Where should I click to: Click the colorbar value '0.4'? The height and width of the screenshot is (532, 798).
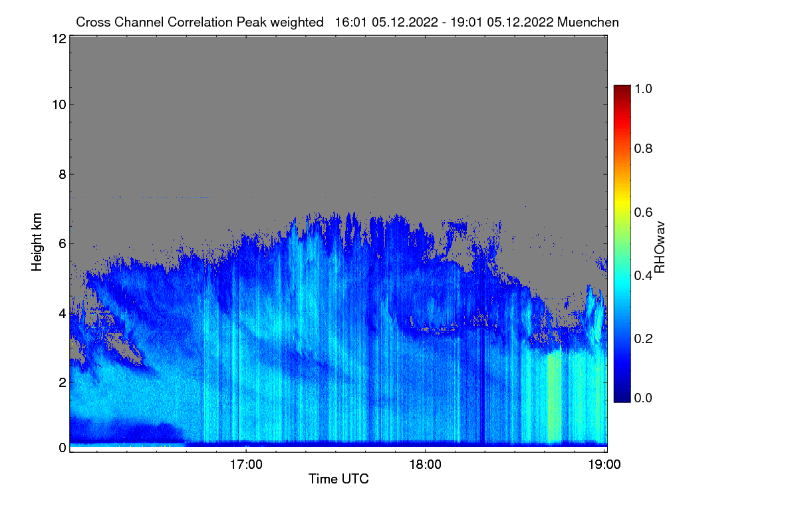(x=644, y=275)
